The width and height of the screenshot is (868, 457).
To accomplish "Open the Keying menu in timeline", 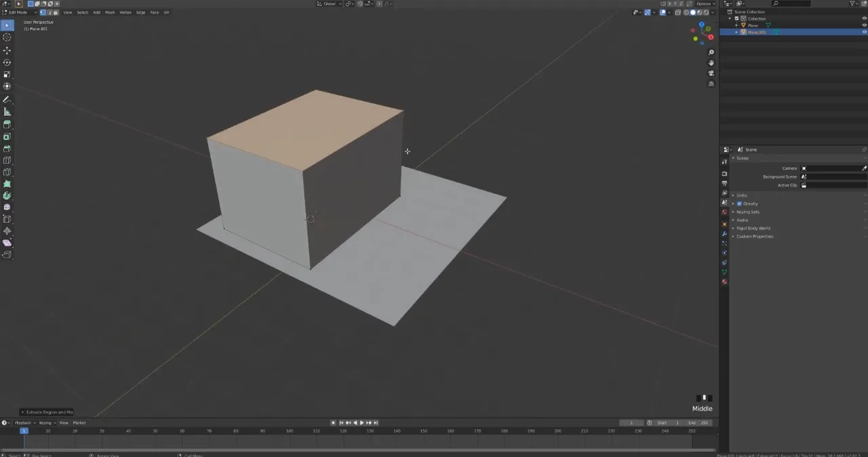I will pos(46,422).
